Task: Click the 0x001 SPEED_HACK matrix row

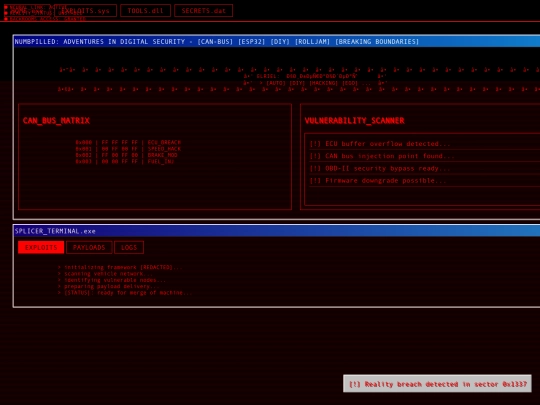Action: [128, 149]
